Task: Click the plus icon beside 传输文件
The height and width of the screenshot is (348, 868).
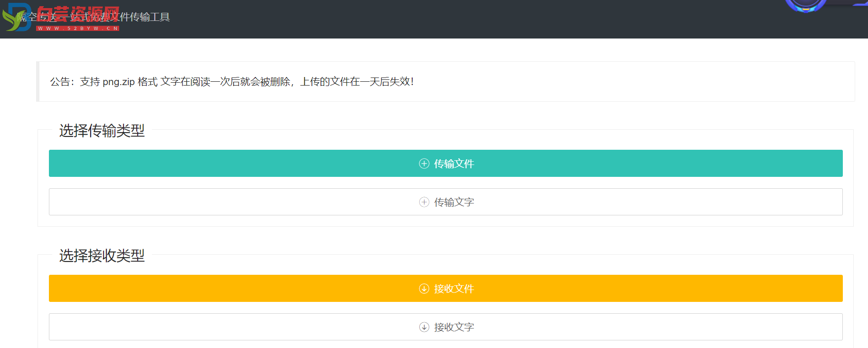Action: [424, 164]
